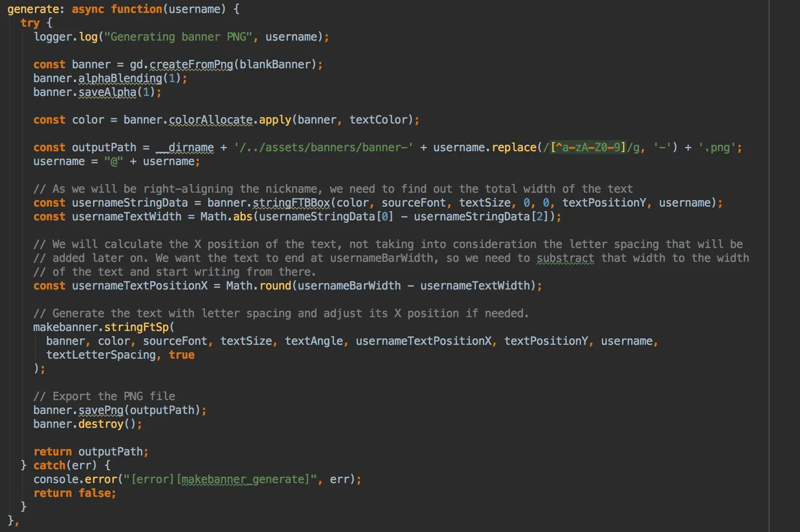Image resolution: width=800 pixels, height=532 pixels.
Task: Click 'makebanner.stringFtSp' call
Action: (101, 327)
